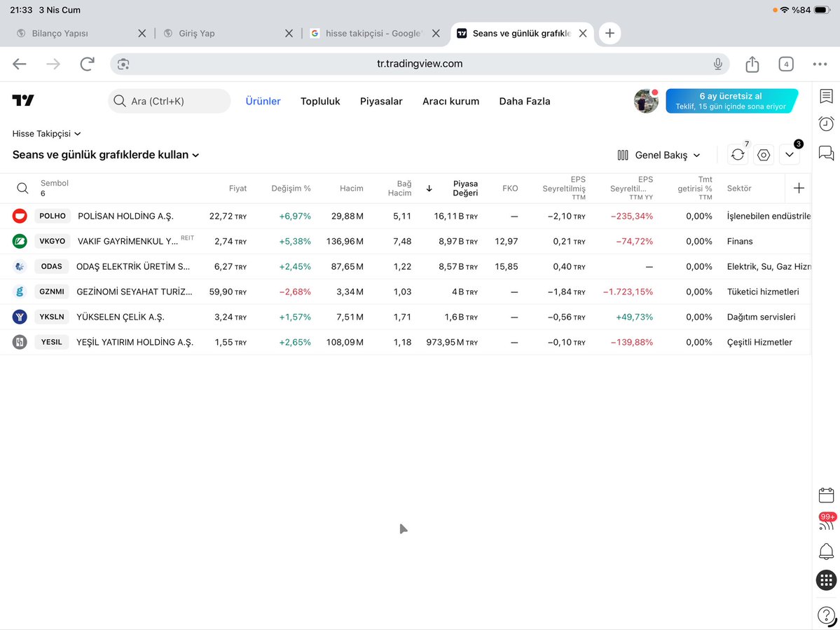Click the 6 ay ücretsiz al offer button
This screenshot has height=630, width=840.
point(732,101)
